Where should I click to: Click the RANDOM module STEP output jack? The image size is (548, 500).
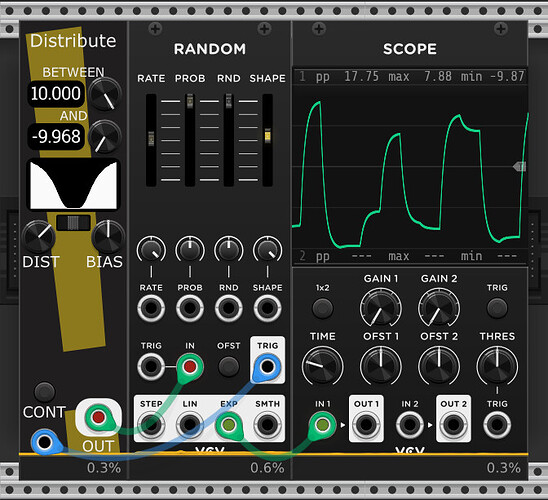[x=151, y=425]
